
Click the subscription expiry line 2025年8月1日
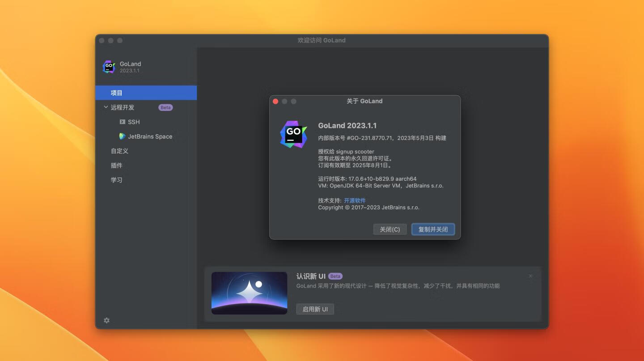click(356, 165)
